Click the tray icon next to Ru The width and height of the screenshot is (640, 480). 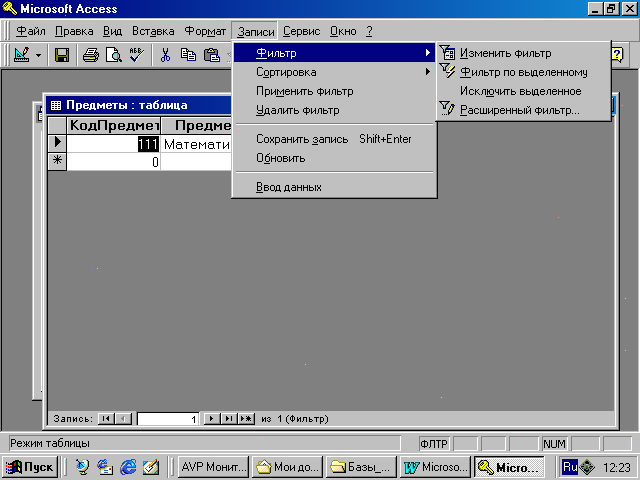587,467
